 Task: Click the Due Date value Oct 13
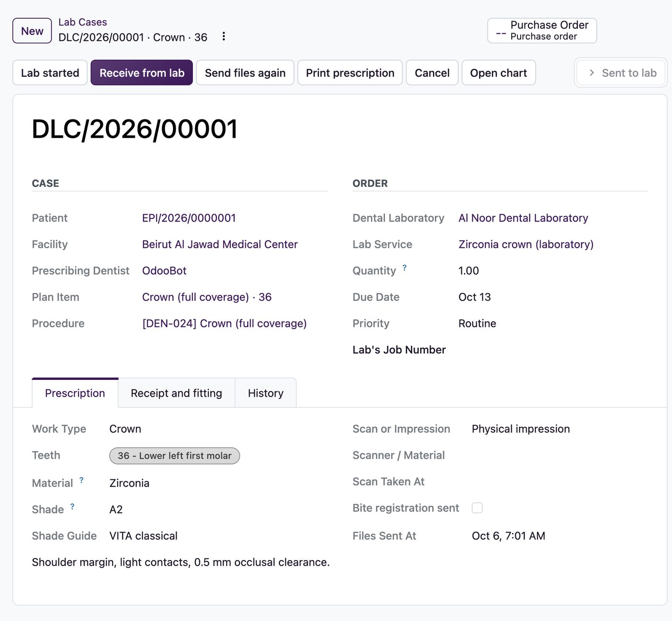pyautogui.click(x=475, y=297)
